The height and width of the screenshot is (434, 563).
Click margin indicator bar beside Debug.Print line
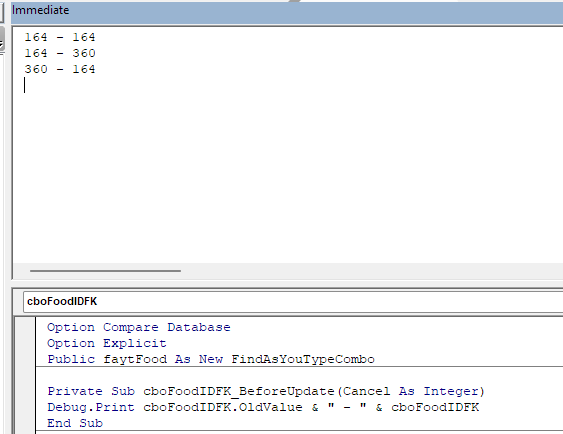click(x=25, y=407)
